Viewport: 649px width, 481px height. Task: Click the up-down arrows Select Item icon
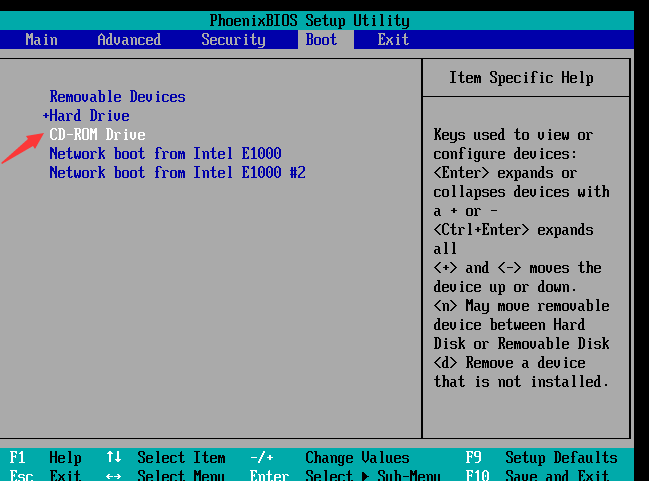pyautogui.click(x=113, y=457)
